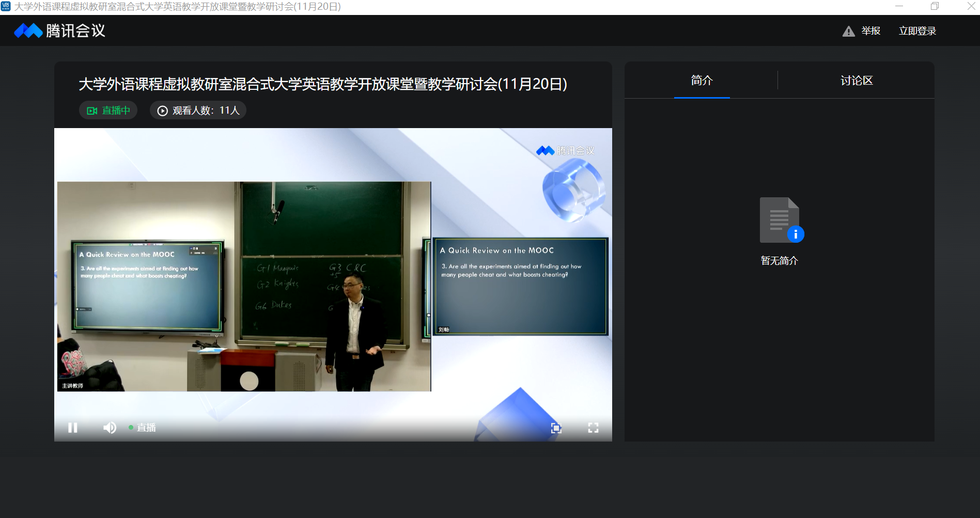Click the 观看人数 viewer count badge
980x518 pixels.
pyautogui.click(x=198, y=111)
